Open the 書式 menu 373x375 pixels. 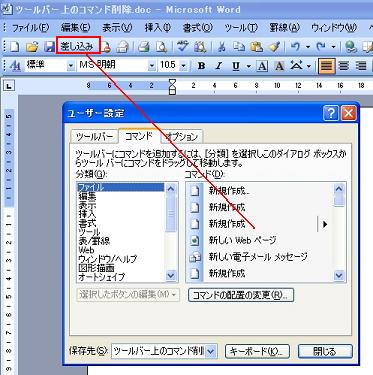click(198, 28)
